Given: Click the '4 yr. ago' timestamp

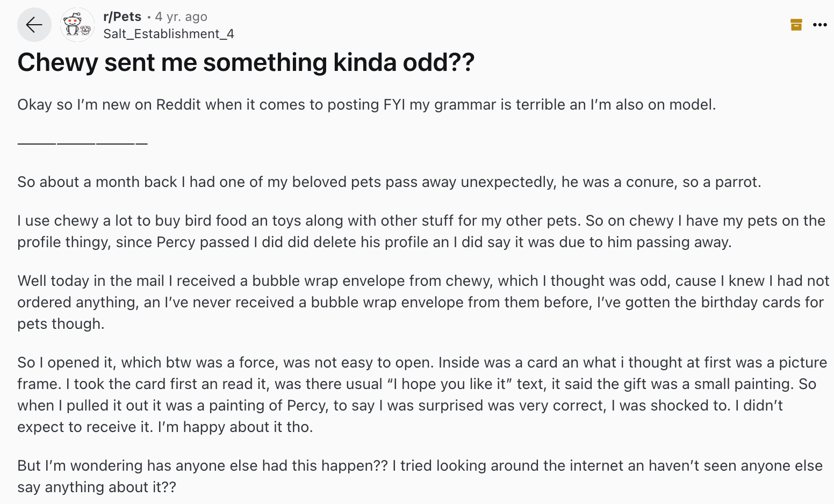Looking at the screenshot, I should 181,16.
